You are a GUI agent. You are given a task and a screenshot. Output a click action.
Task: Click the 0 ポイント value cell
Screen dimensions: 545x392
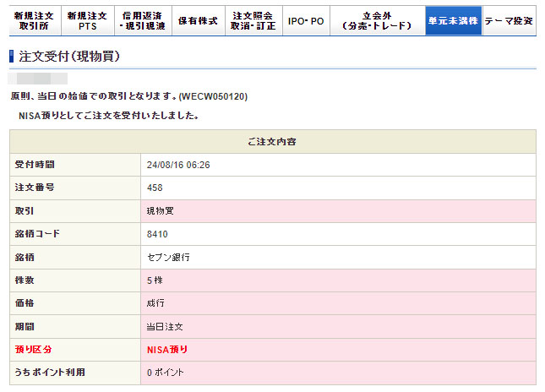tap(166, 373)
